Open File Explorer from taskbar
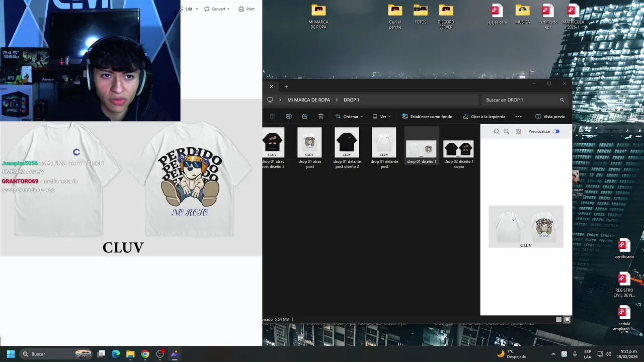This screenshot has width=644, height=362. click(x=130, y=354)
